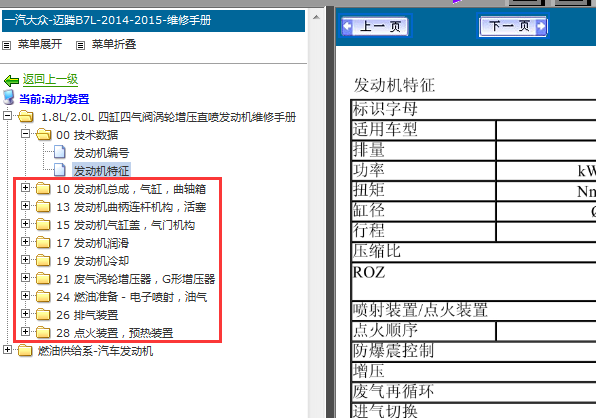Click 菜单展开 to expand all menus
This screenshot has width=596, height=418.
[40, 44]
